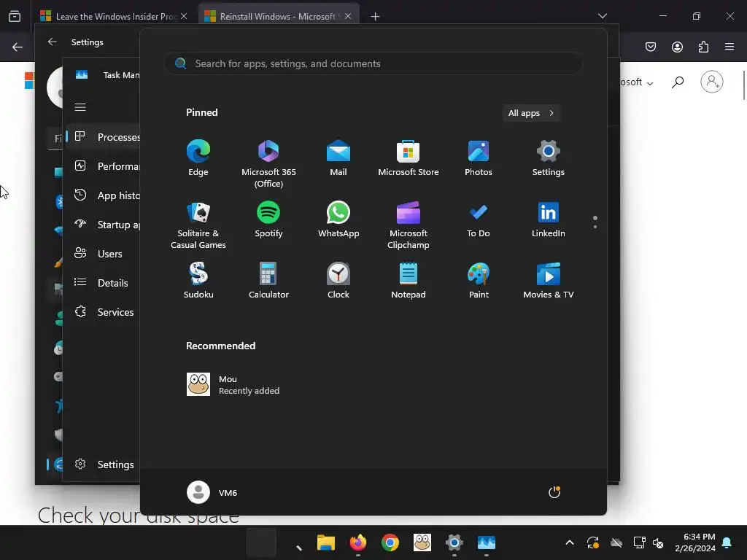Click Microsoft page sign-in avatar
This screenshot has height=560, width=747.
[712, 82]
